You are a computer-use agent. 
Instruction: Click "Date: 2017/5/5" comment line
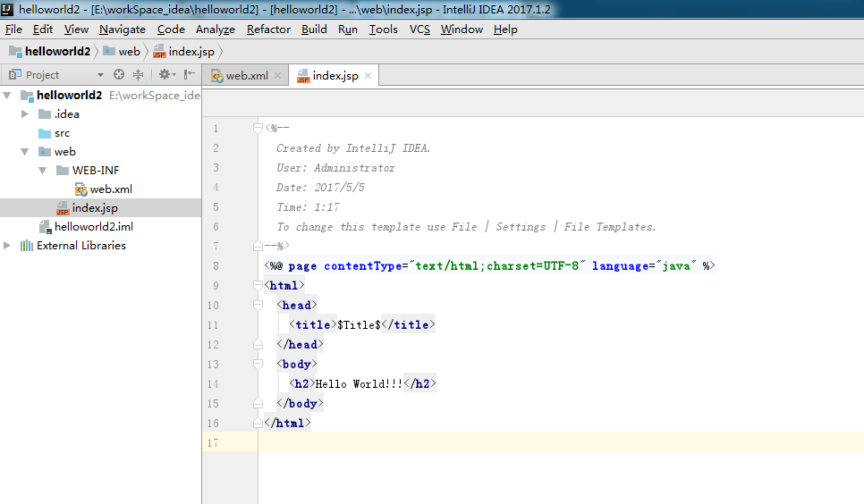tap(320, 188)
